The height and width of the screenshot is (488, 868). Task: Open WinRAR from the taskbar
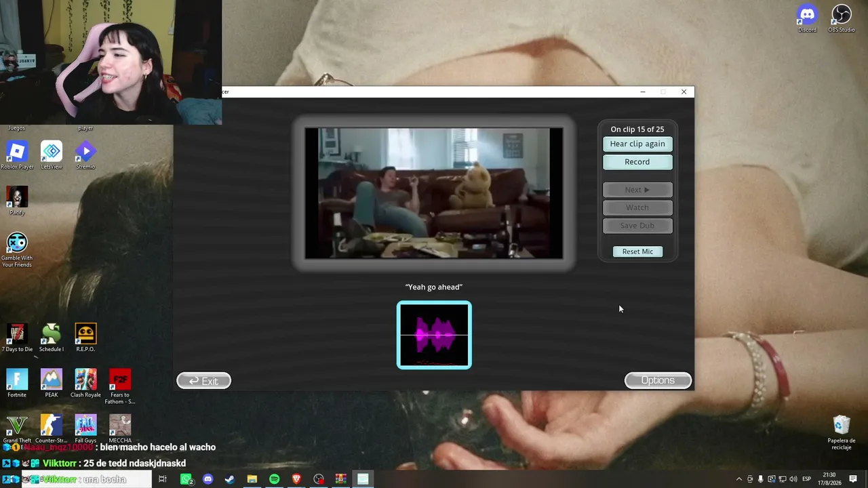[x=340, y=479]
